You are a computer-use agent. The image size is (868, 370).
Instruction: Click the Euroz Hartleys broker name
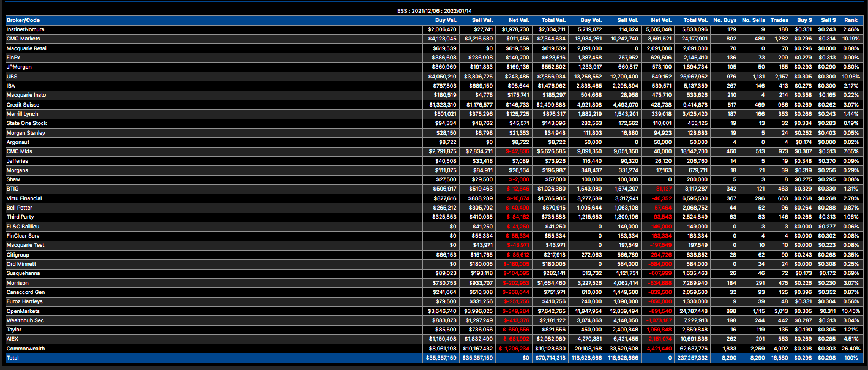click(x=24, y=302)
